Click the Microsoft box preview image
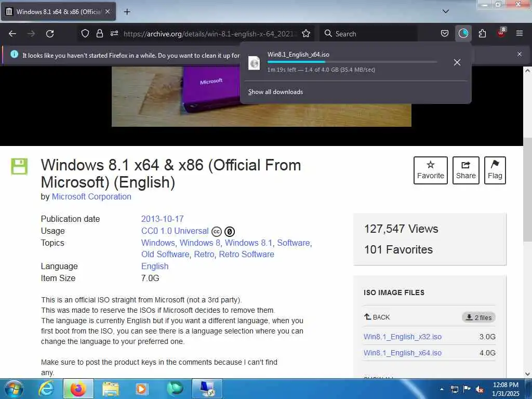This screenshot has height=399, width=532. (x=261, y=97)
